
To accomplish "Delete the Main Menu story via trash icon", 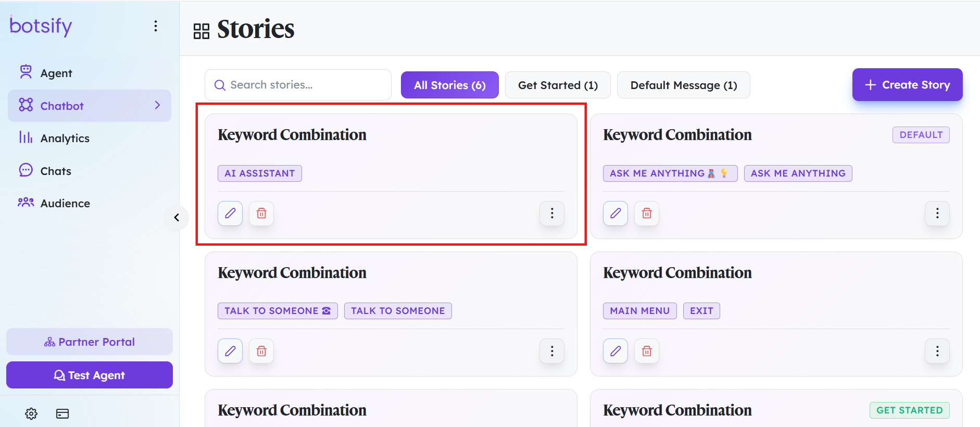I will [x=647, y=351].
